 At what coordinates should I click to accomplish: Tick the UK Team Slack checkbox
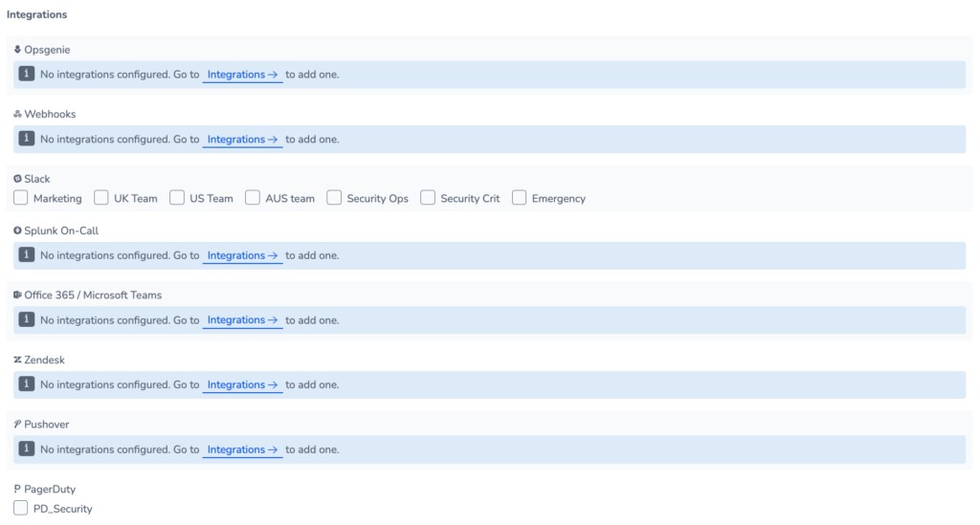[x=101, y=198]
